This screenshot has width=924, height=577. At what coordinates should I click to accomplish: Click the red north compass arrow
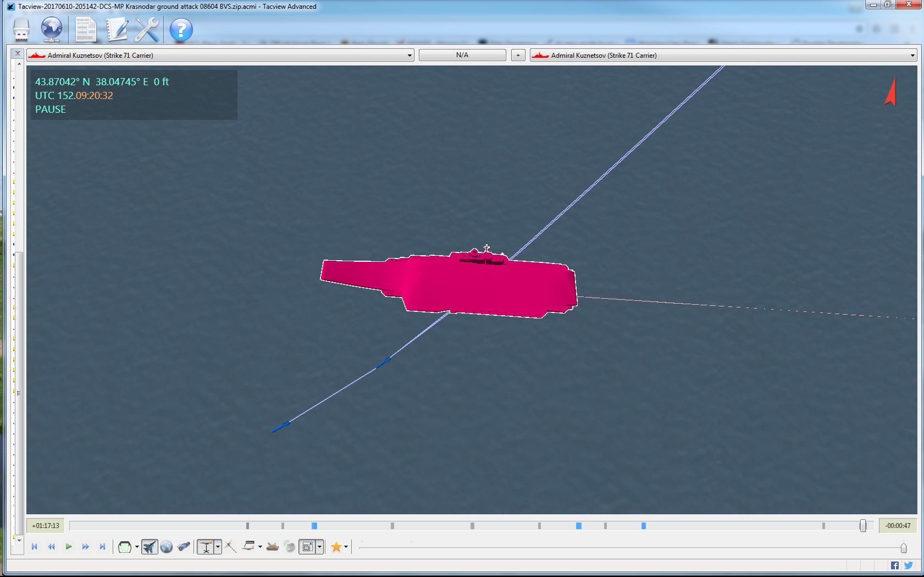(x=891, y=91)
